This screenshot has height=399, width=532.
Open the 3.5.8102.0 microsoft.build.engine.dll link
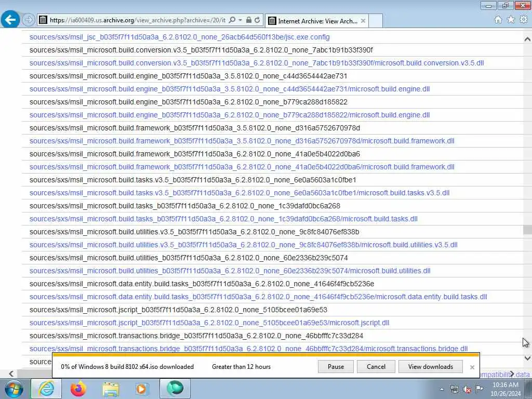click(x=229, y=89)
